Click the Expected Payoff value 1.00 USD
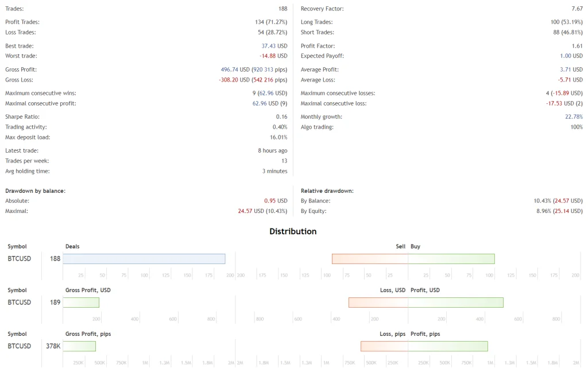Screen dimensions: 588x372 [x=571, y=56]
